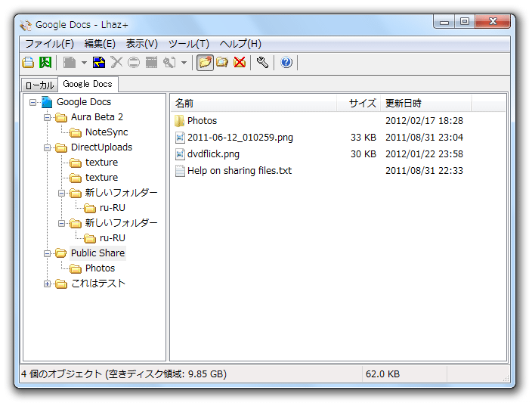Click the grayed-out window-shaped toolbar icon

[151, 63]
